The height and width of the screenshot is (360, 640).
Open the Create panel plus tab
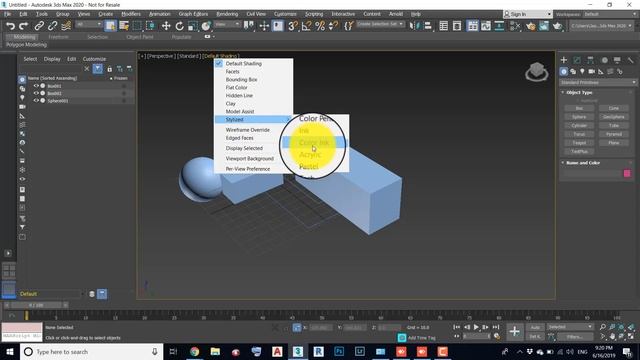pyautogui.click(x=564, y=60)
